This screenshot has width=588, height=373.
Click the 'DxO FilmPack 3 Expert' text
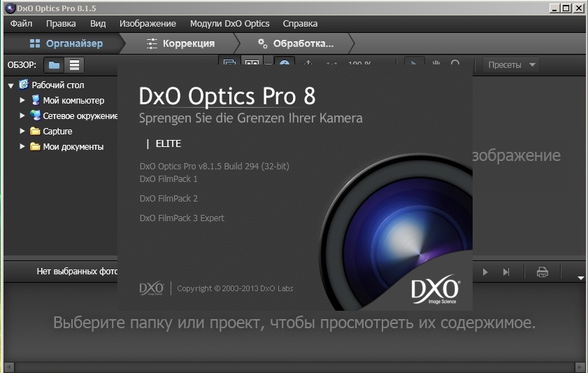pyautogui.click(x=182, y=218)
